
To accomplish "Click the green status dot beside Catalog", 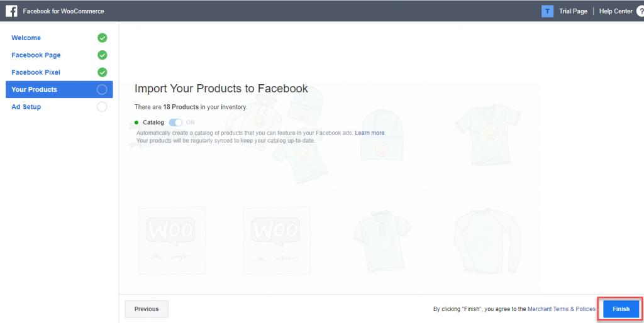I will (136, 123).
